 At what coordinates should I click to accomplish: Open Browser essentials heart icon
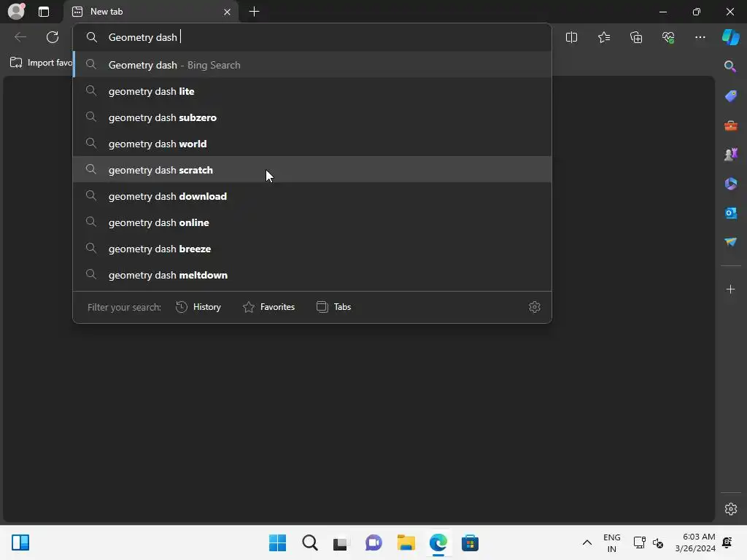(x=668, y=37)
